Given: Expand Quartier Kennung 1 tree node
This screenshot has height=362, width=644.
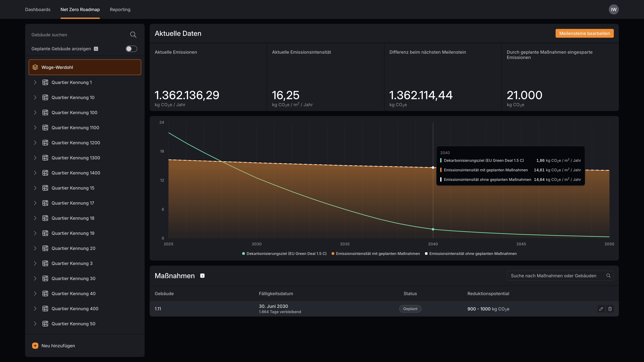Looking at the screenshot, I should click(35, 82).
